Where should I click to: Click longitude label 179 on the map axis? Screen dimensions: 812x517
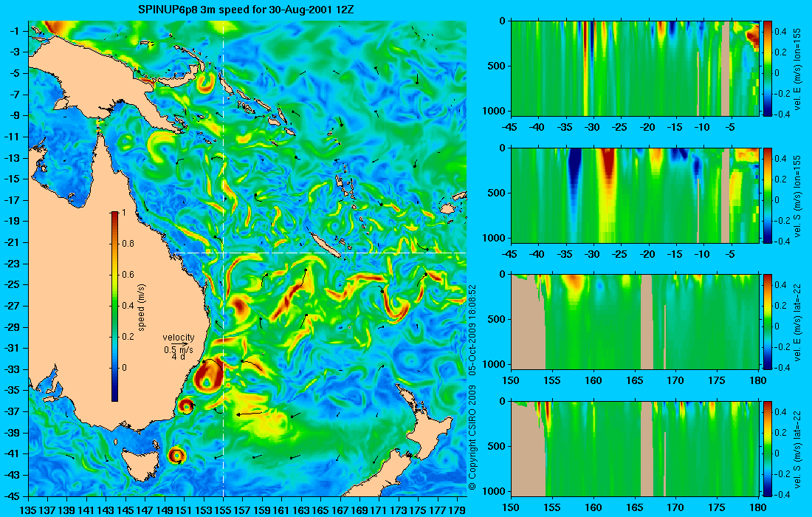pyautogui.click(x=457, y=510)
